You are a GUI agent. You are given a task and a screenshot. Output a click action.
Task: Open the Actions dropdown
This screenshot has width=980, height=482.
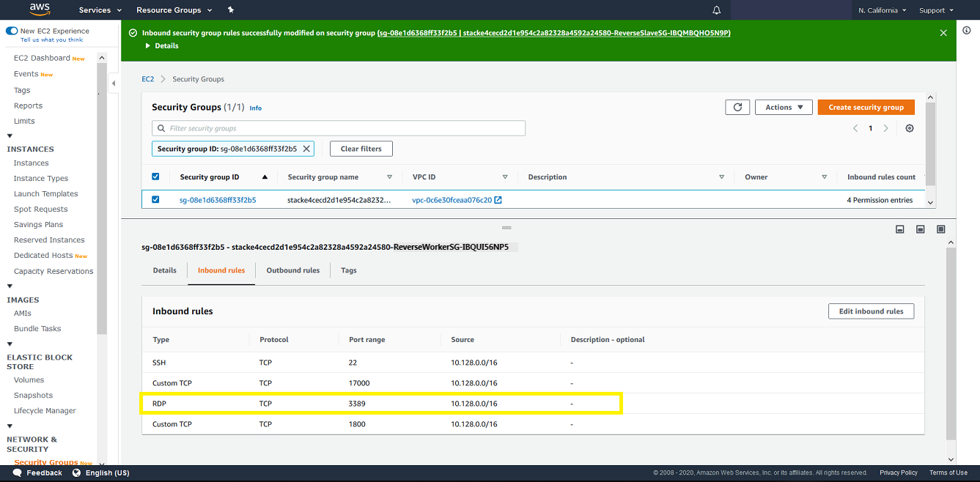(x=784, y=106)
